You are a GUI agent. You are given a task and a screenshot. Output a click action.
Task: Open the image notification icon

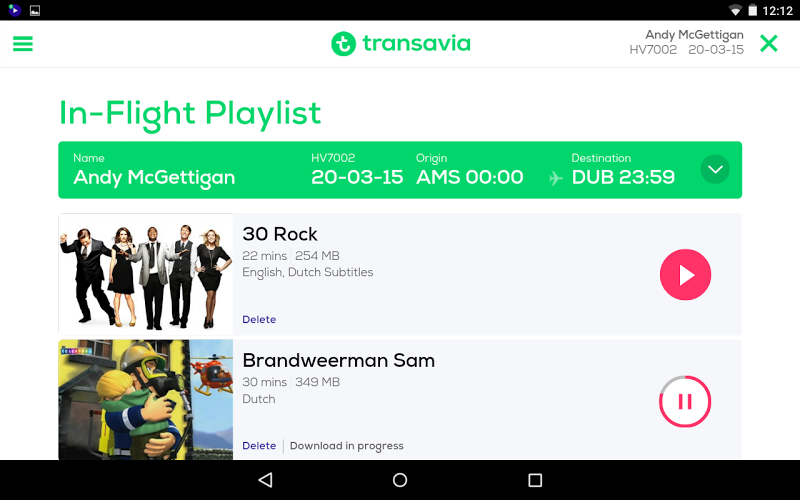(x=35, y=10)
